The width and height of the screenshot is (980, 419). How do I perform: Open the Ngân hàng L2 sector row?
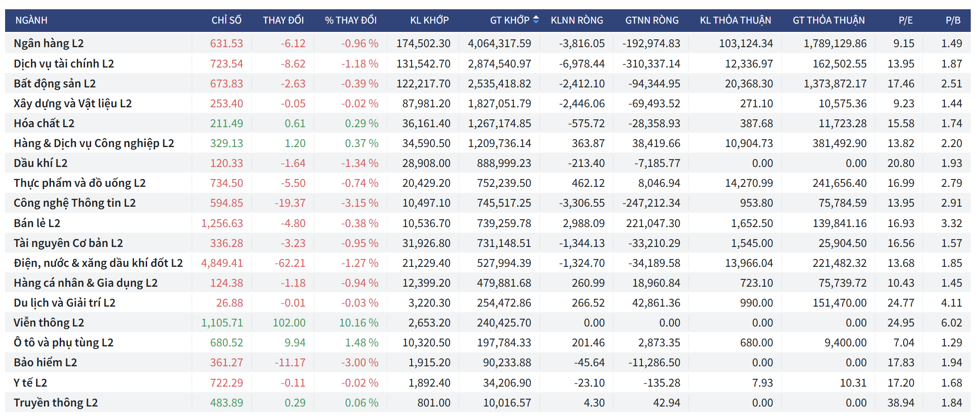coord(49,43)
